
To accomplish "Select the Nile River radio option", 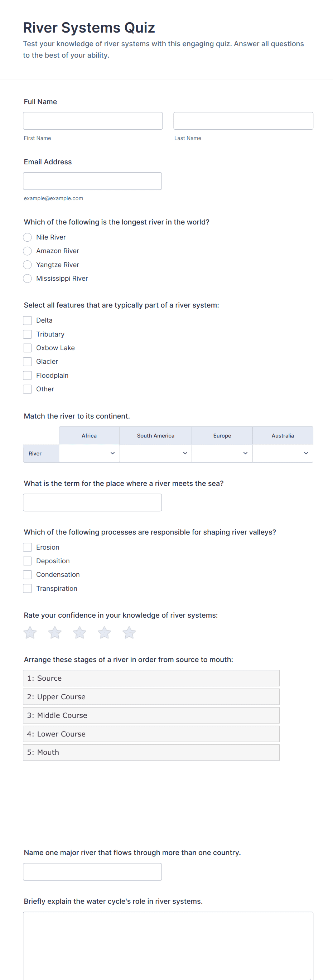I will pos(28,237).
